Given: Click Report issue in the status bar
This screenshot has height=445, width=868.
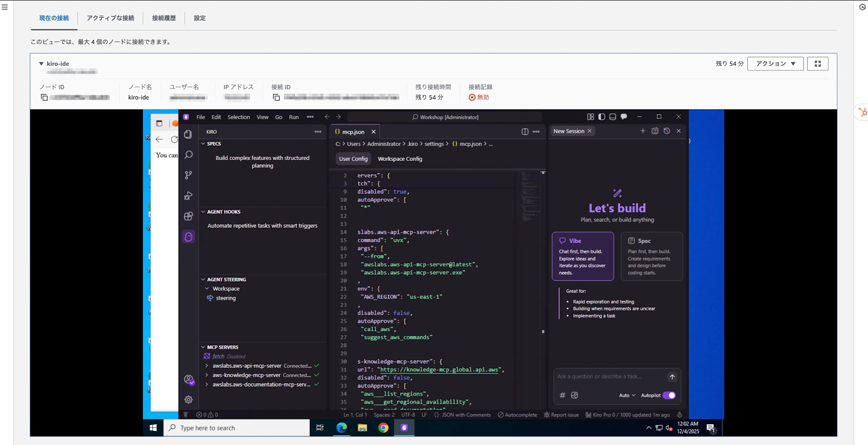Looking at the screenshot, I should coord(561,415).
